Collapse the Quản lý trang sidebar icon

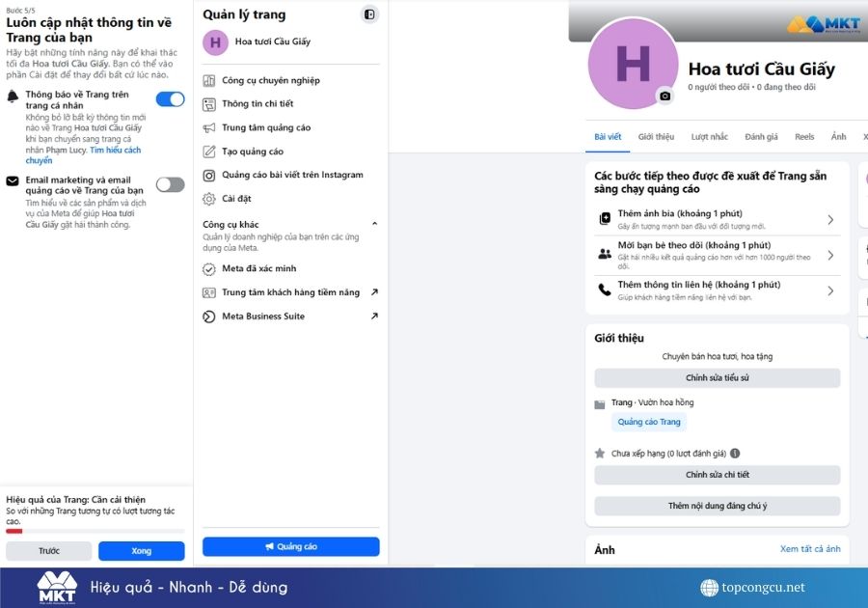[x=369, y=14]
